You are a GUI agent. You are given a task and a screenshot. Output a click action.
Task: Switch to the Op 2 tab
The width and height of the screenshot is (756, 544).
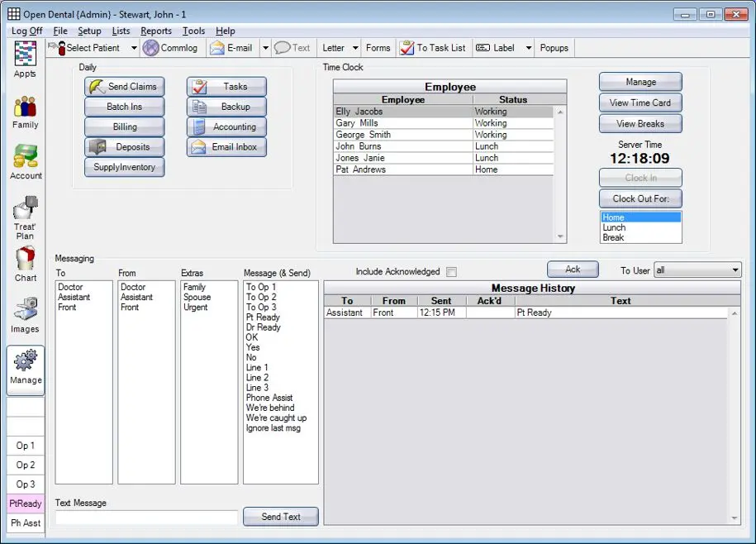(x=25, y=465)
